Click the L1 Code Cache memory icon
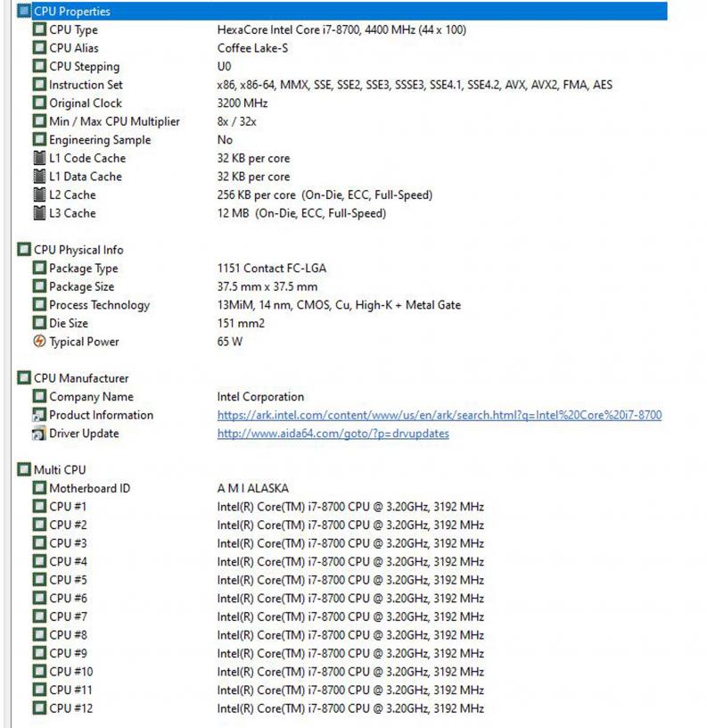This screenshot has height=728, width=707. pyautogui.click(x=39, y=158)
